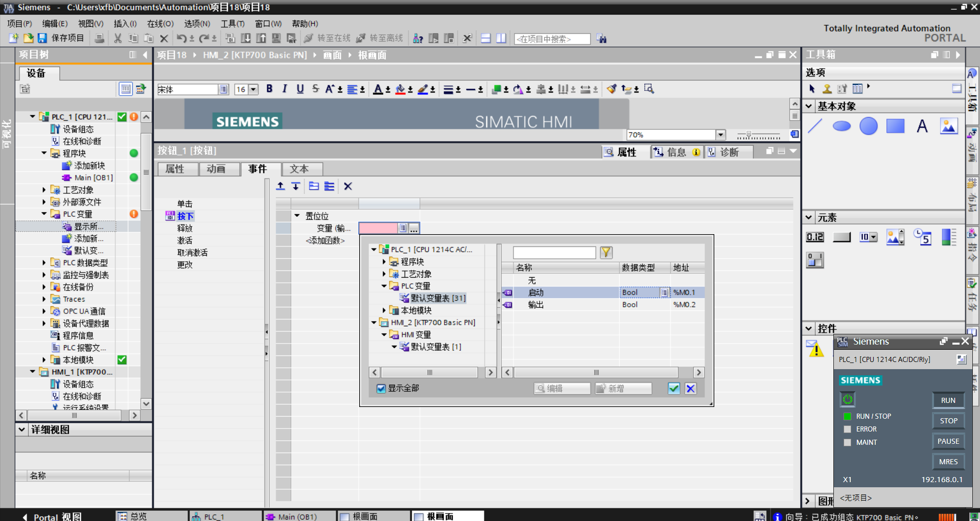980x521 pixels.
Task: Select the Ellipse basic object
Action: click(x=842, y=126)
